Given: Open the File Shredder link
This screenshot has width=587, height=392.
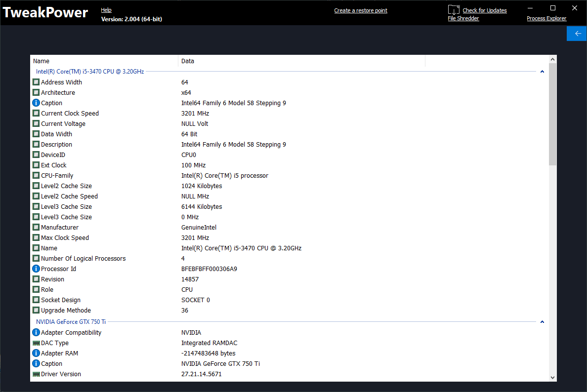Looking at the screenshot, I should coord(463,18).
